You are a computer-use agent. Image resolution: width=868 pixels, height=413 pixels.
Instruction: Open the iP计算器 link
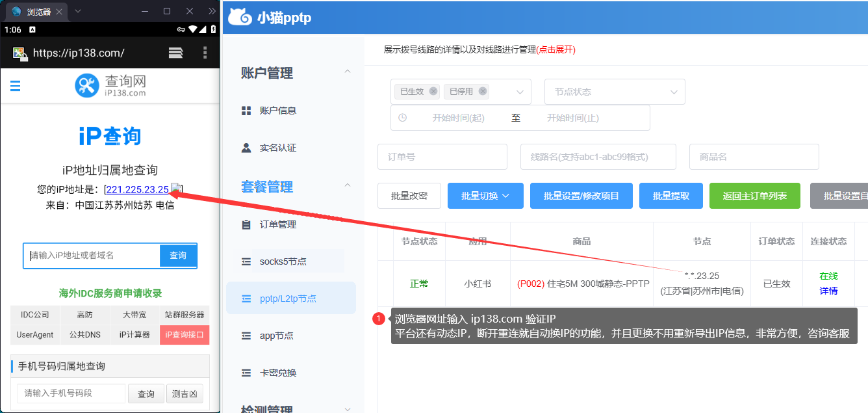pyautogui.click(x=134, y=335)
